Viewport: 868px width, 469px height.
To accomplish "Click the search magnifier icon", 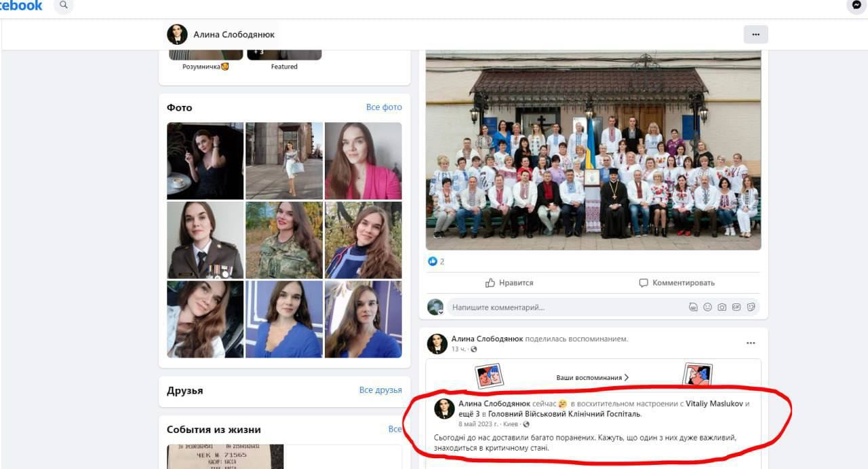I will click(63, 5).
